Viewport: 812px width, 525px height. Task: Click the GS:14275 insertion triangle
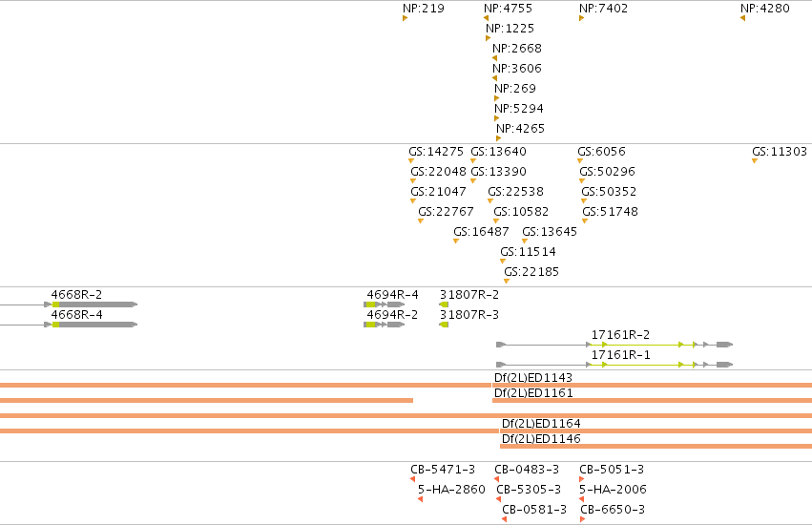pyautogui.click(x=411, y=161)
